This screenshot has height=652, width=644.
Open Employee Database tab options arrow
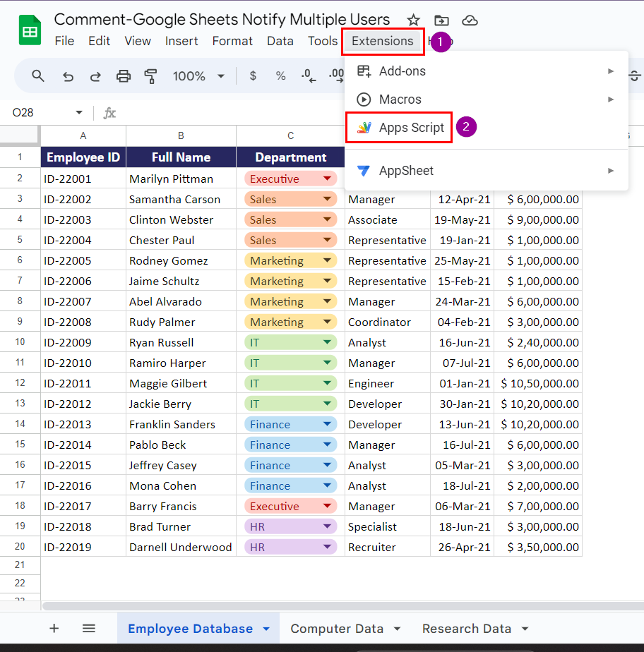[x=266, y=629]
